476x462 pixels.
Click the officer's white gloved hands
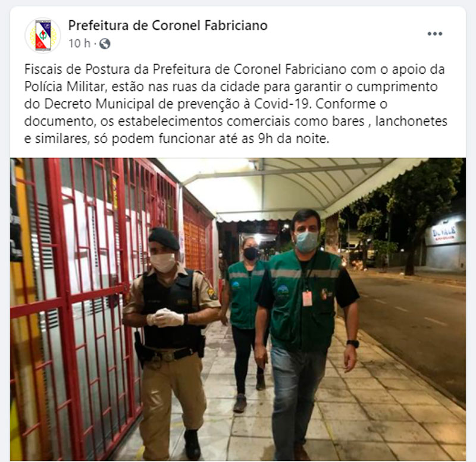(x=165, y=318)
